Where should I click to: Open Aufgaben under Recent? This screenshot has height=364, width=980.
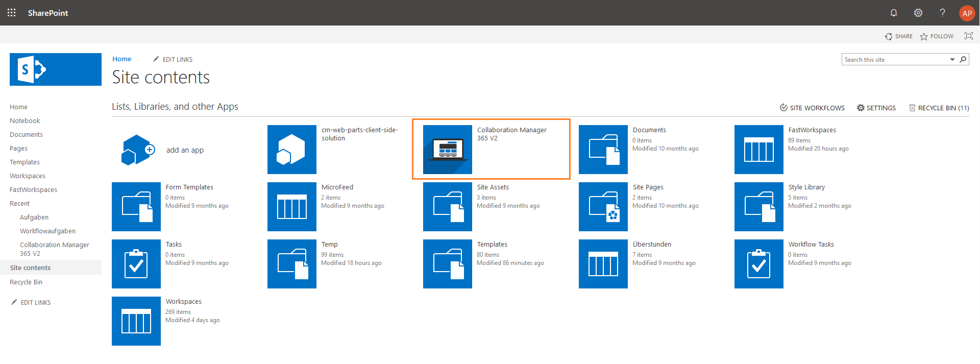(x=34, y=217)
